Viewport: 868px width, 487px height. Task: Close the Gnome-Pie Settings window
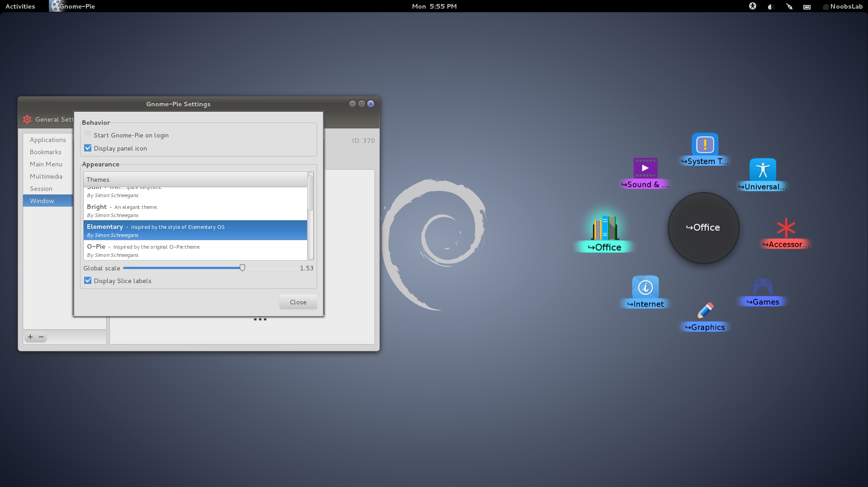(x=371, y=104)
